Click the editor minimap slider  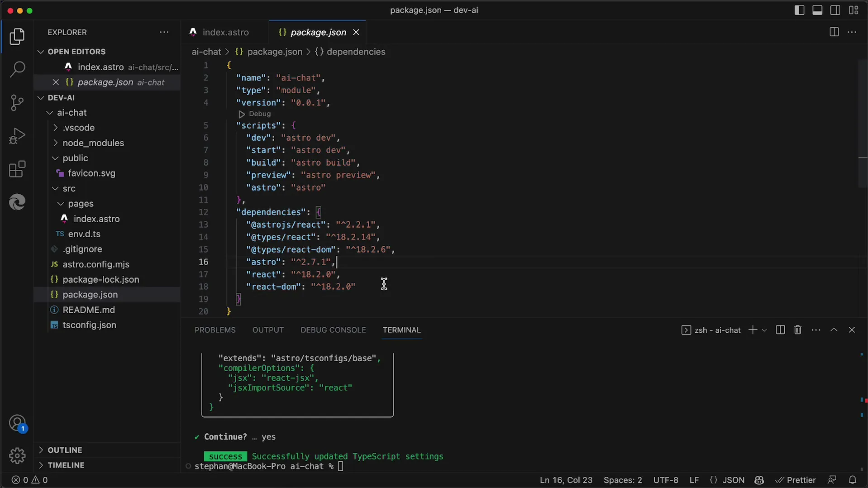[863, 124]
